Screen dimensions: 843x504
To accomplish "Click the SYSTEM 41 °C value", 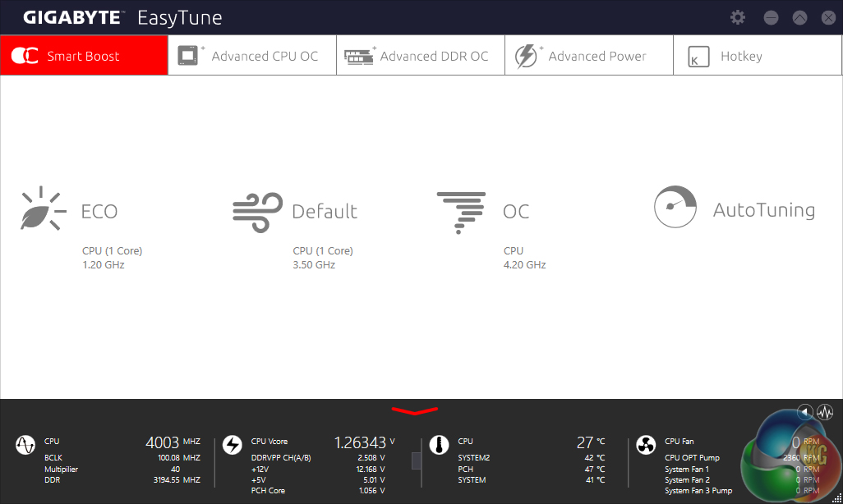I will 595,480.
